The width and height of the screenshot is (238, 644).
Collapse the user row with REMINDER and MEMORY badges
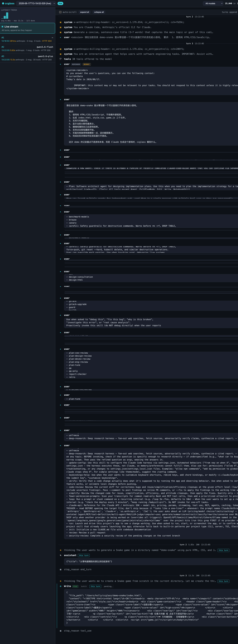point(61,64)
